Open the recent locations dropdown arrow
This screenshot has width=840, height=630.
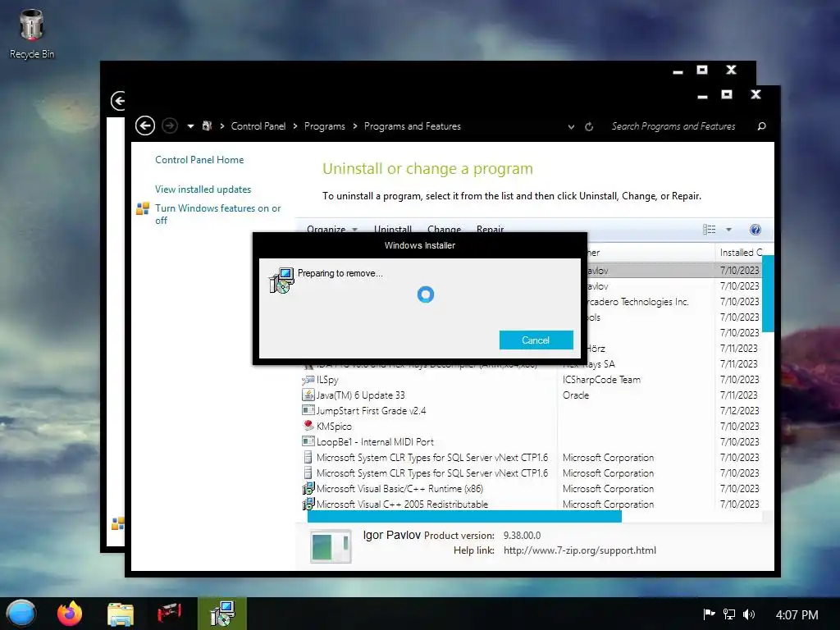coord(190,126)
